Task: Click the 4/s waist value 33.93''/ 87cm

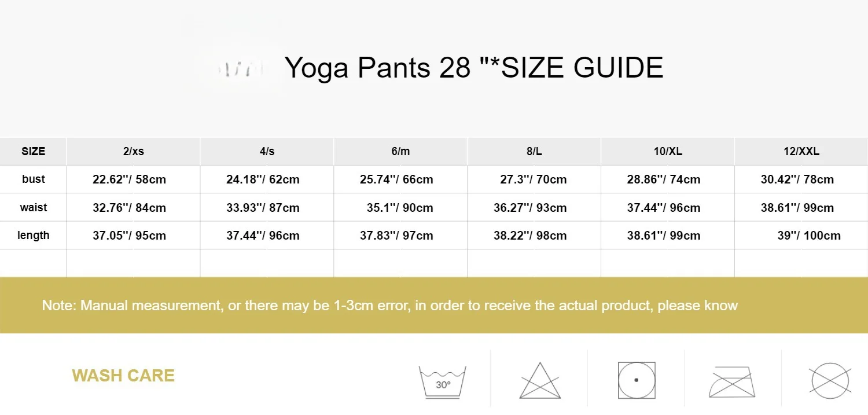Action: pyautogui.click(x=263, y=208)
